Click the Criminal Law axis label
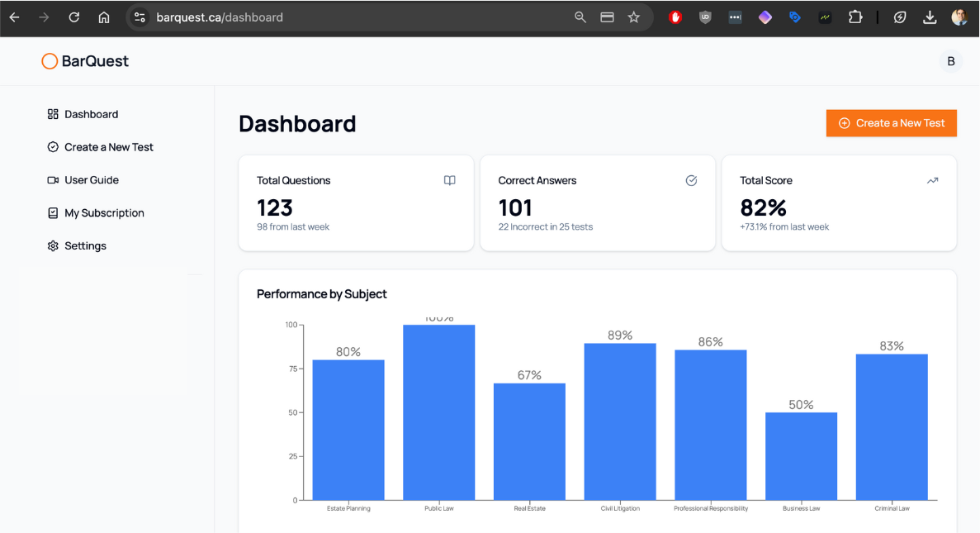 tap(892, 508)
